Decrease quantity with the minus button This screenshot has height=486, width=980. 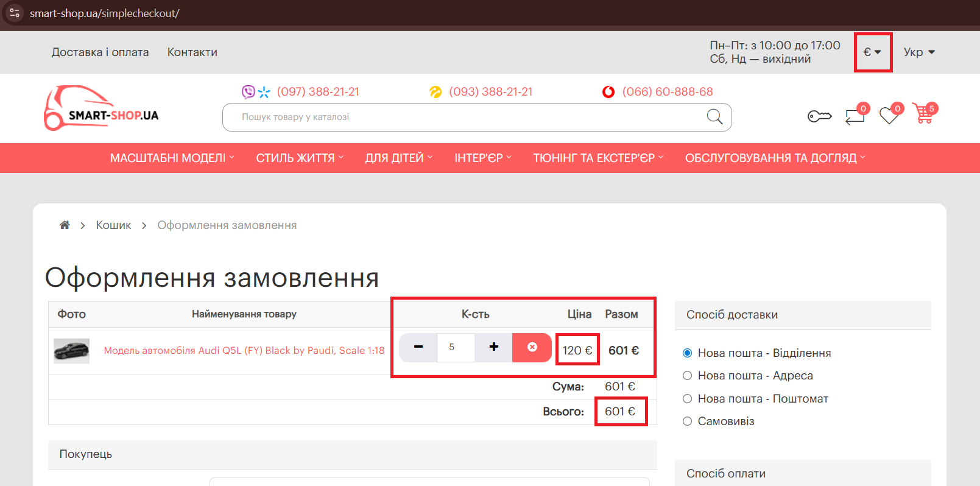click(x=418, y=347)
